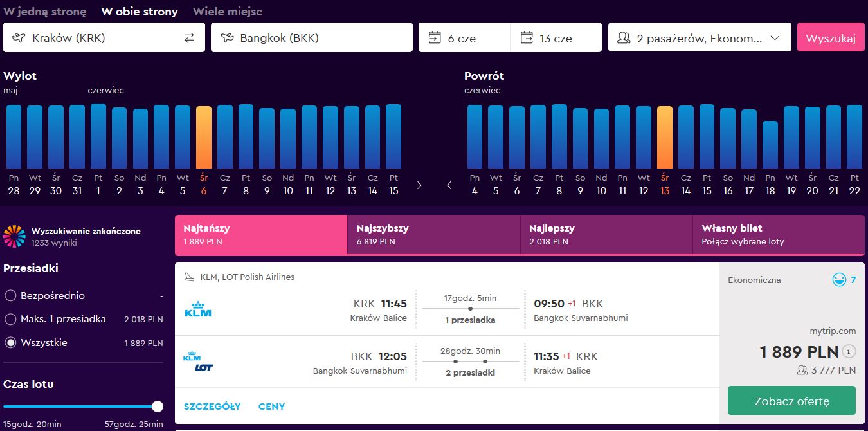Select Maks. 1 przesiadka radio option

click(10, 319)
